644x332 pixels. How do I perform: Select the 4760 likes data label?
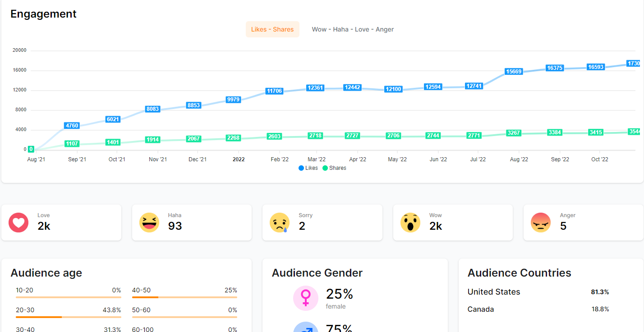72,126
